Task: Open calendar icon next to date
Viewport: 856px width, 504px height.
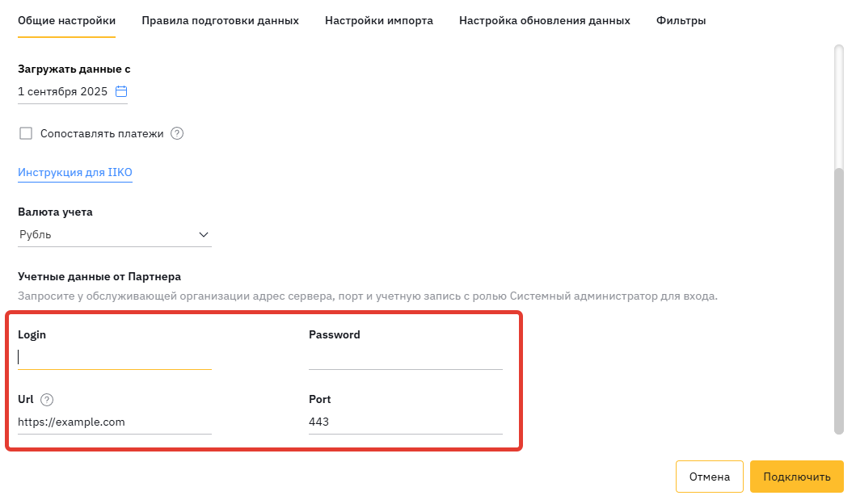Action: (121, 91)
